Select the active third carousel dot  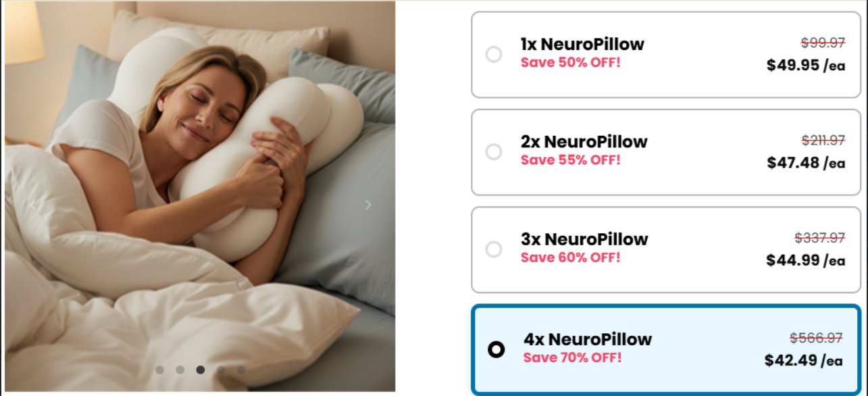pyautogui.click(x=201, y=370)
